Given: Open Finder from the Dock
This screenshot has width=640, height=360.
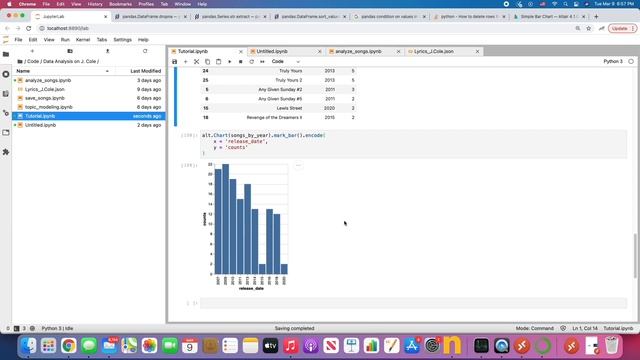Looking at the screenshot, I should 29,346.
